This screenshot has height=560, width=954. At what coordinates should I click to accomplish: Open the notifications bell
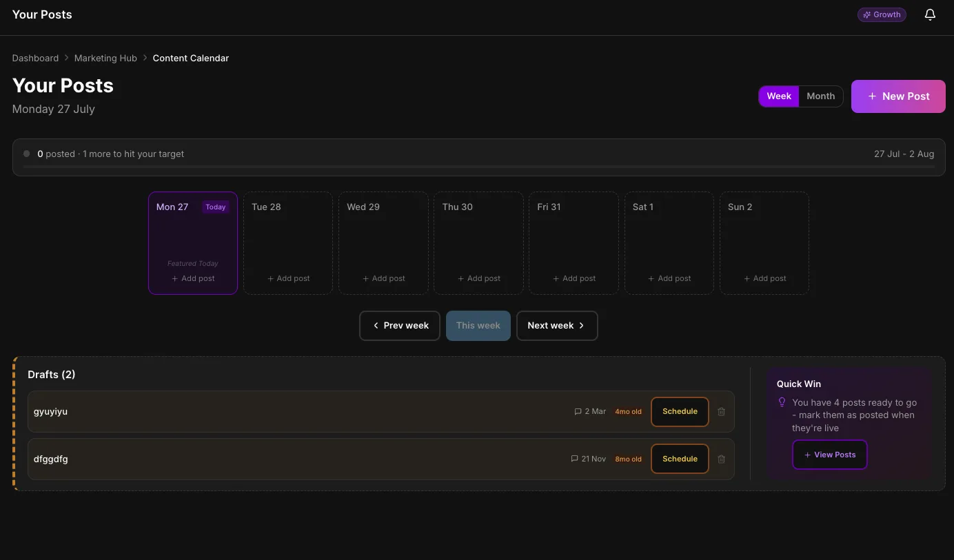[930, 14]
